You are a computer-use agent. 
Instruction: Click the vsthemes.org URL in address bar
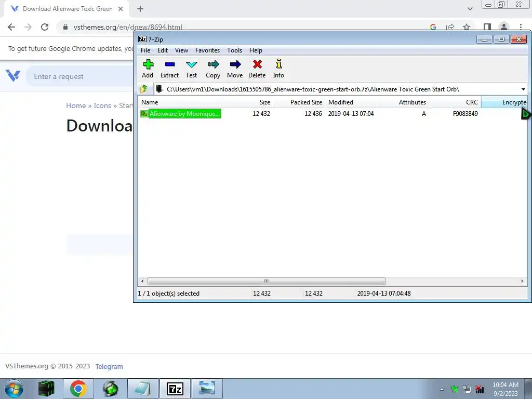coord(128,27)
